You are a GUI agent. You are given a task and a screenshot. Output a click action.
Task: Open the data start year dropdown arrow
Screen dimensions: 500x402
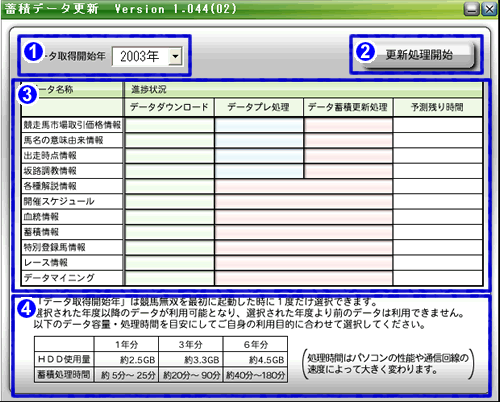[x=175, y=56]
